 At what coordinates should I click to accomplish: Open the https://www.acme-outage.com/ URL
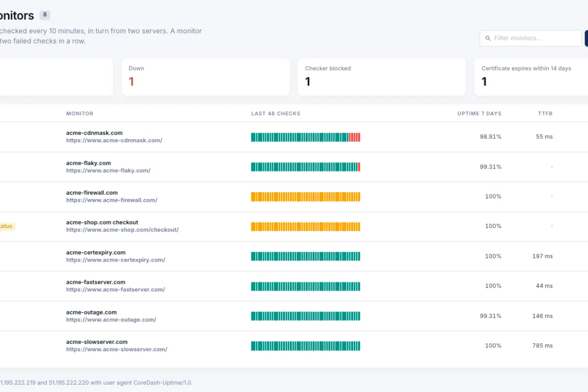[x=111, y=319]
